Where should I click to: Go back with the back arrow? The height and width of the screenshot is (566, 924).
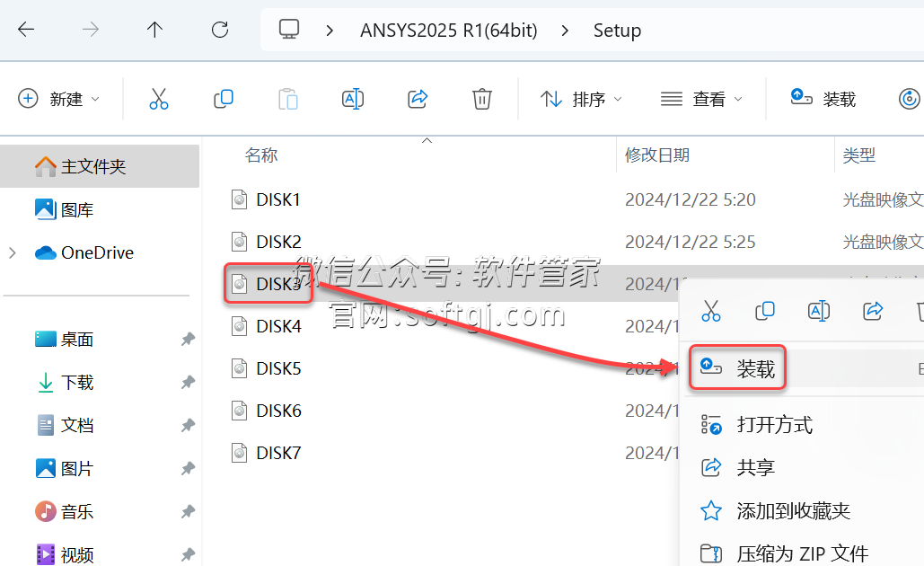(x=26, y=29)
